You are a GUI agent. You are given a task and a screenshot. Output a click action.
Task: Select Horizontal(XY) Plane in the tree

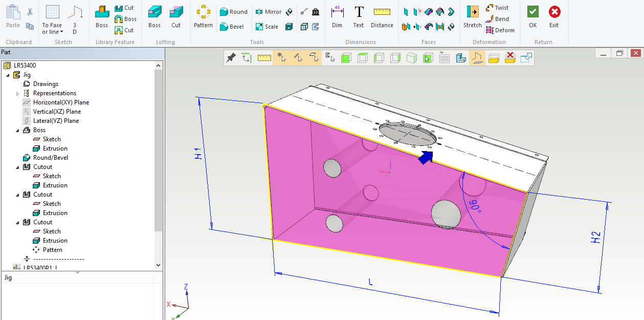[60, 102]
